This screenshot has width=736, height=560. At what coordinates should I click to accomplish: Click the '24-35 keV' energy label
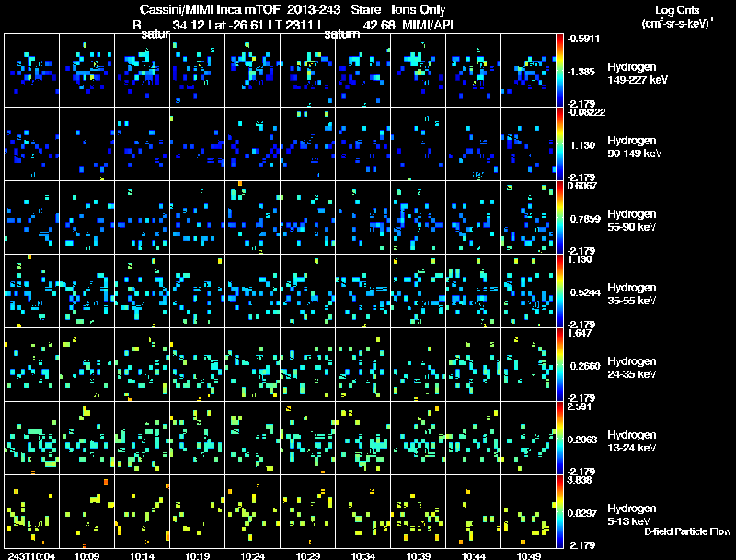pyautogui.click(x=631, y=374)
